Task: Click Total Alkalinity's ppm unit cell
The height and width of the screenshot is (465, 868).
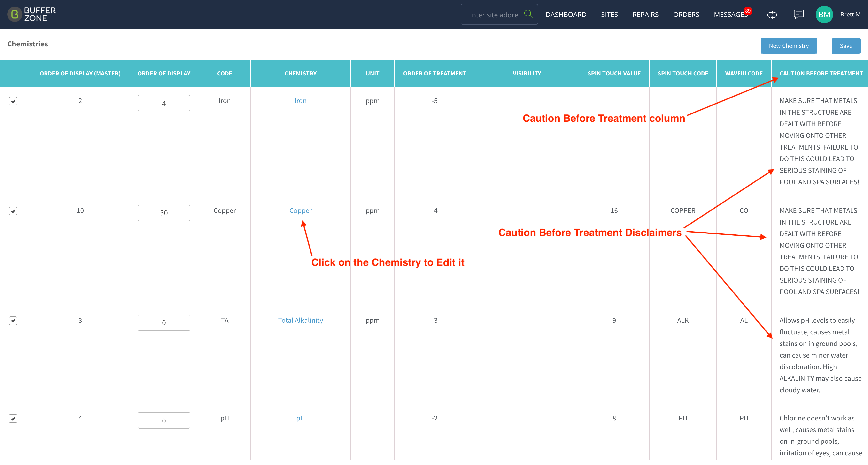Action: pos(372,320)
